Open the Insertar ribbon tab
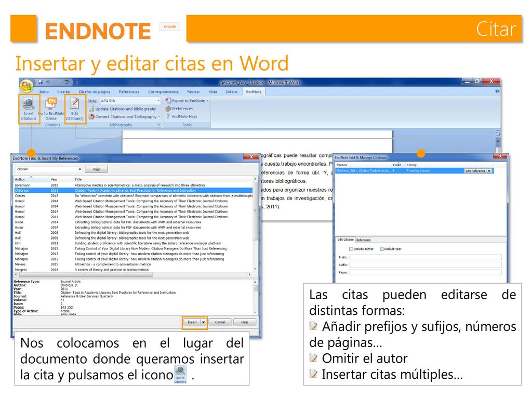532x399 pixels. (64, 92)
